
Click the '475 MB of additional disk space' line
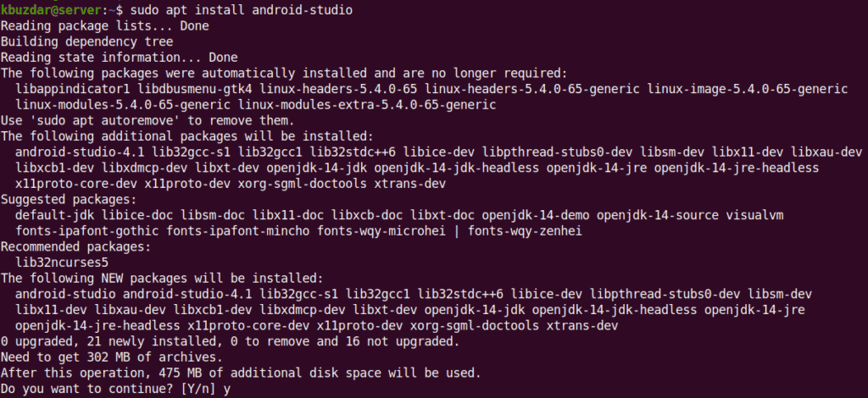241,373
